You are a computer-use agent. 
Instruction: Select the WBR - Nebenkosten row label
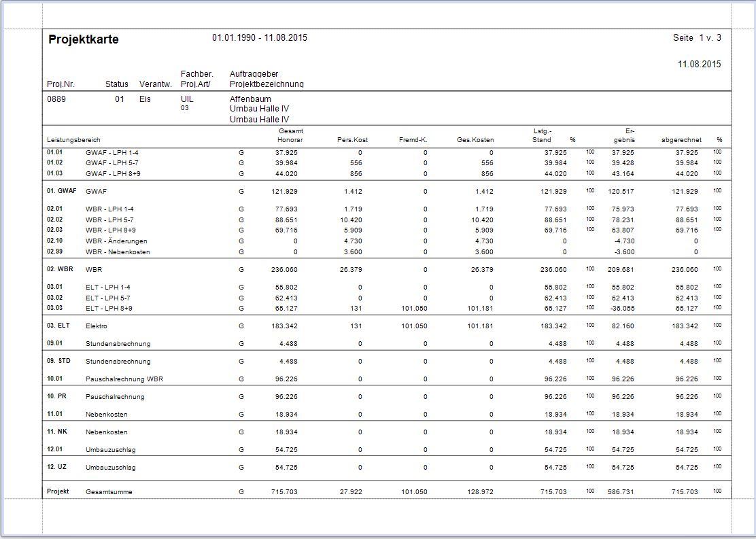(118, 252)
